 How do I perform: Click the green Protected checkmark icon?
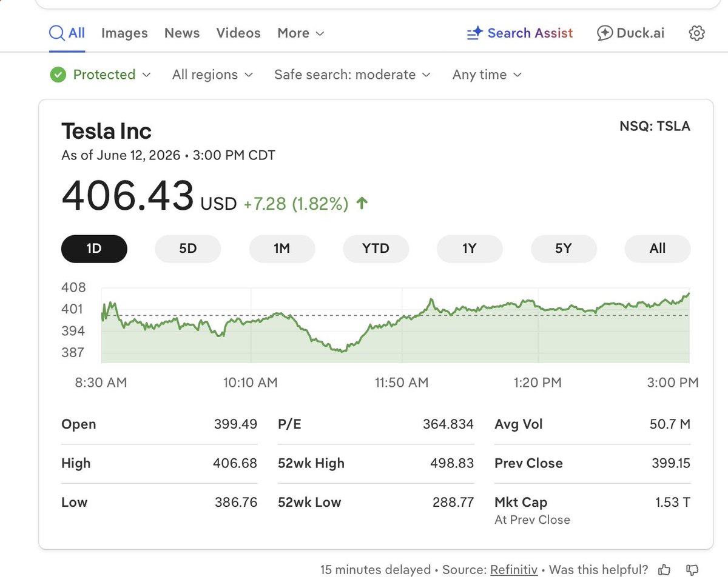(58, 75)
